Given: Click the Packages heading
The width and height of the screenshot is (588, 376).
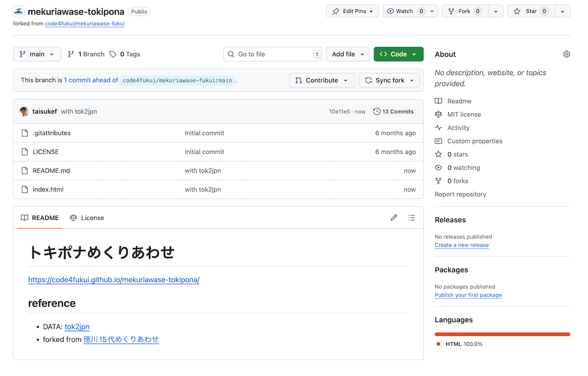Looking at the screenshot, I should (452, 270).
